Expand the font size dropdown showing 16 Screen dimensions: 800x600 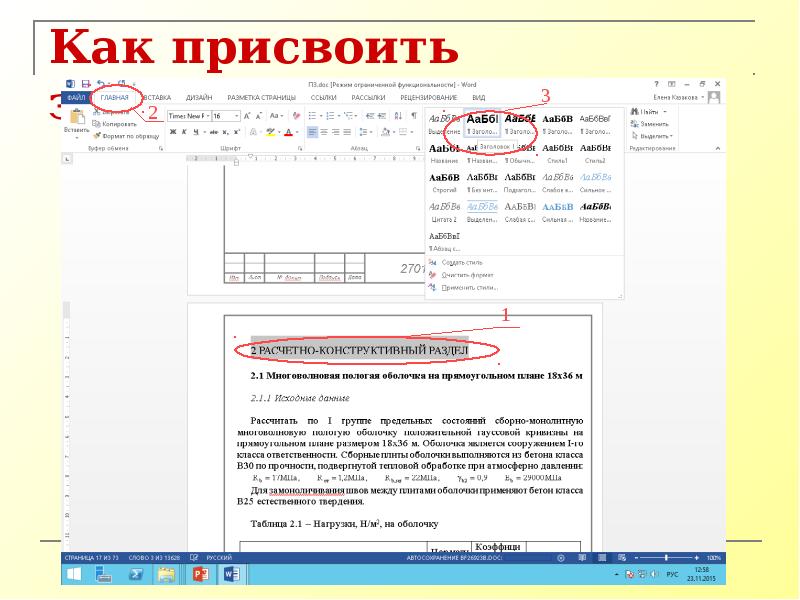[x=226, y=116]
